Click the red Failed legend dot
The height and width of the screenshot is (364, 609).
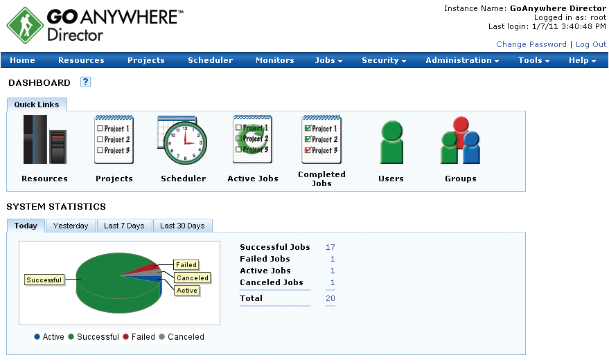pos(126,337)
